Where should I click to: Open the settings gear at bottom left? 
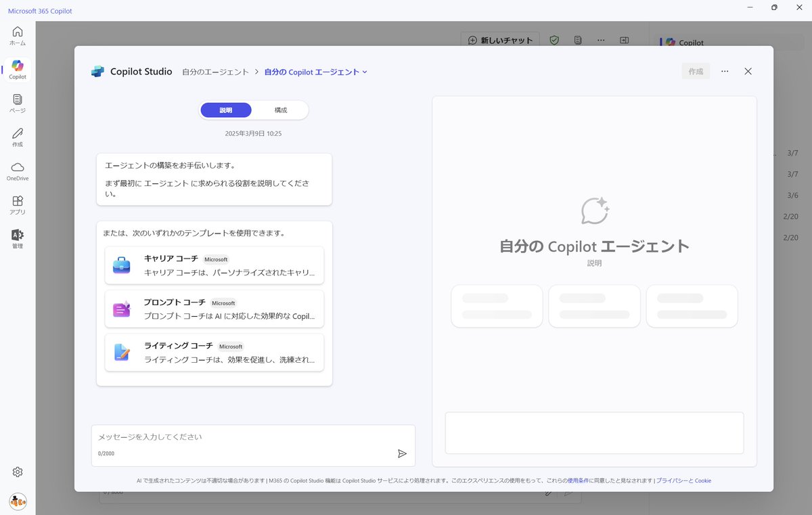pyautogui.click(x=17, y=472)
